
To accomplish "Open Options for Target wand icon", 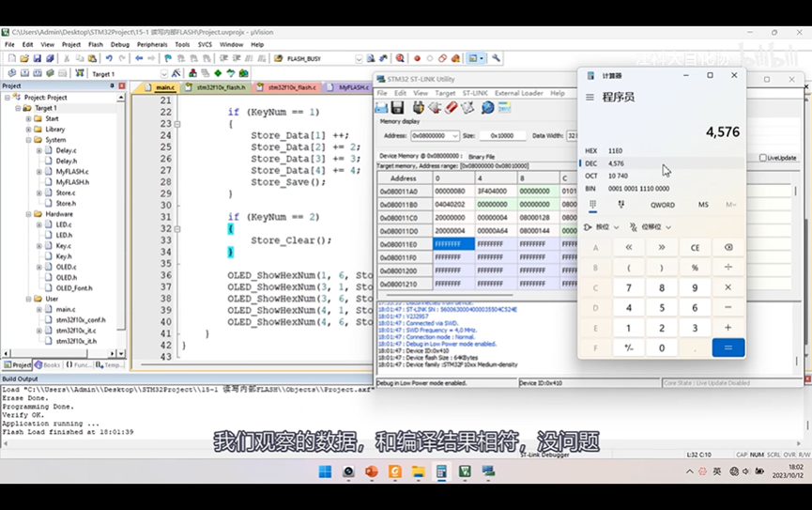I will (176, 73).
